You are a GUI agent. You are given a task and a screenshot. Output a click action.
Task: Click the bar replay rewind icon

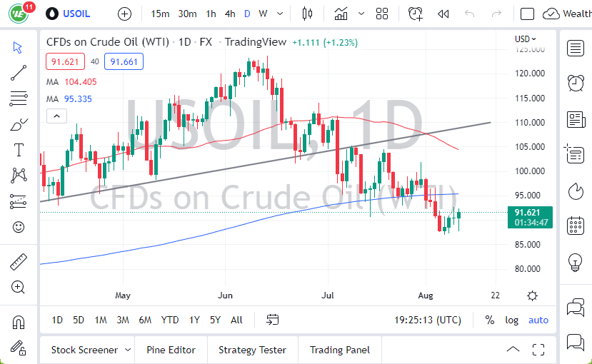click(x=443, y=14)
